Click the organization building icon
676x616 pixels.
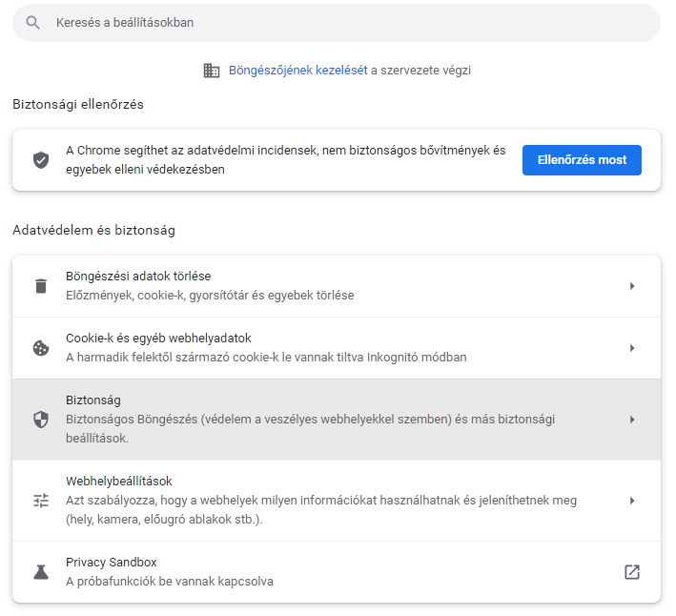pos(212,71)
